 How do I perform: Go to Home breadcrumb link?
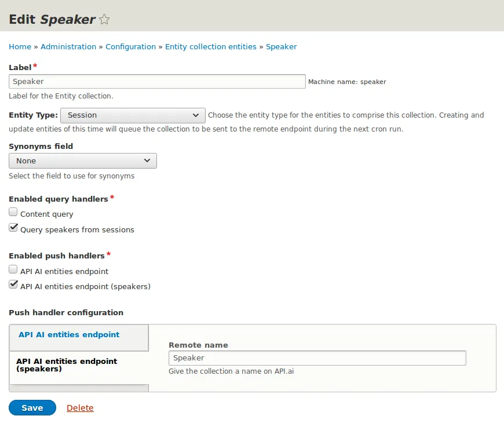pyautogui.click(x=20, y=46)
